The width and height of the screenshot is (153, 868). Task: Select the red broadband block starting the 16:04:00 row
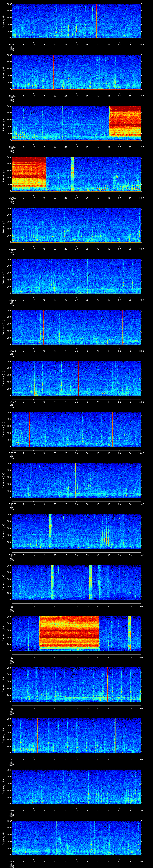pyautogui.click(x=29, y=172)
